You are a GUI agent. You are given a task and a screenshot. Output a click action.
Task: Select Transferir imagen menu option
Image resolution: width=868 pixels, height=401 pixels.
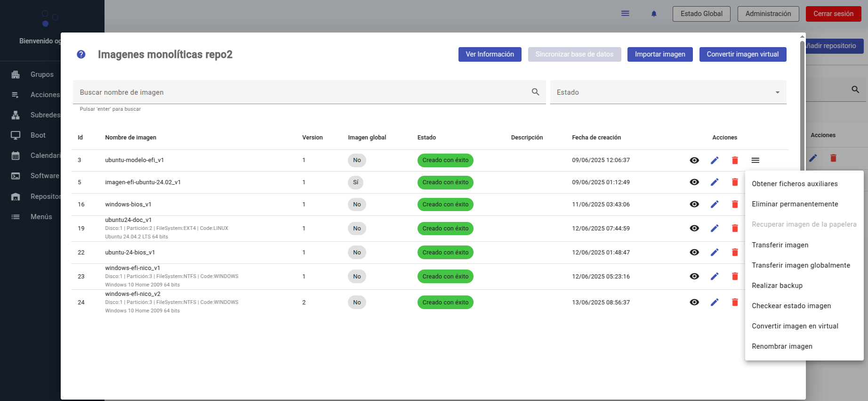[780, 245]
